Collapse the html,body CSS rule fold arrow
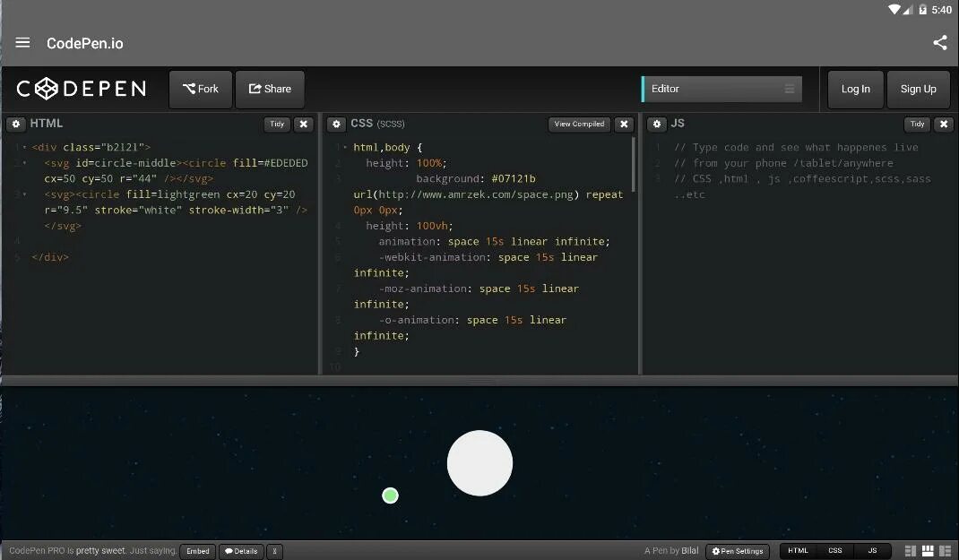Screen dimensions: 959x560 click(345, 147)
